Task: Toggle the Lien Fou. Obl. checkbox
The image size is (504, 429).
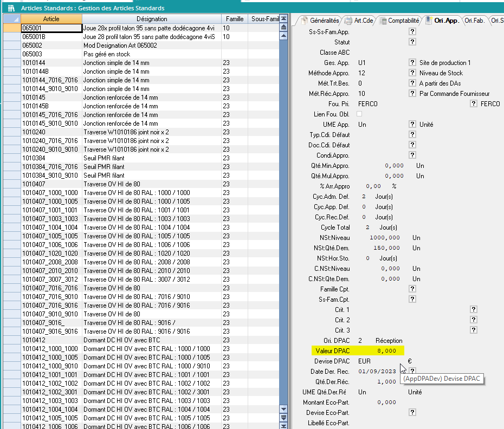Action: (359, 114)
